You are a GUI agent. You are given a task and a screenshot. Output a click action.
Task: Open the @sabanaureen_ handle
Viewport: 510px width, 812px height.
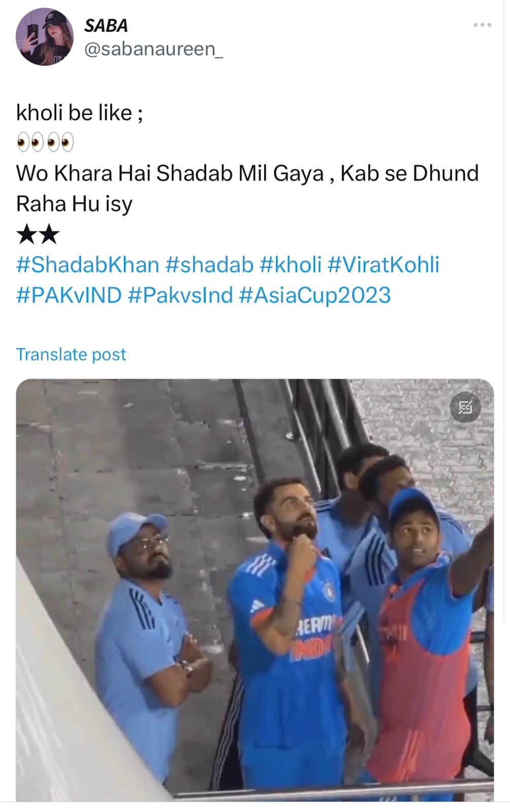pos(153,49)
